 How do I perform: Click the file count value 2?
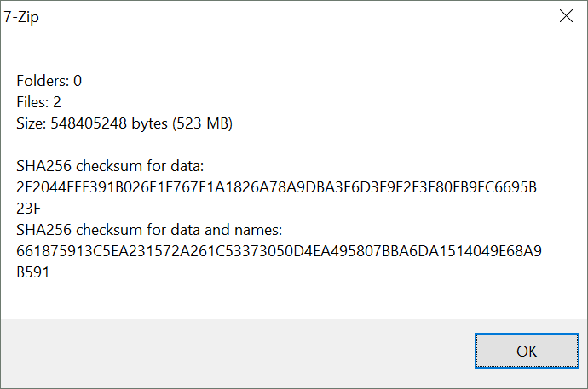[57, 102]
